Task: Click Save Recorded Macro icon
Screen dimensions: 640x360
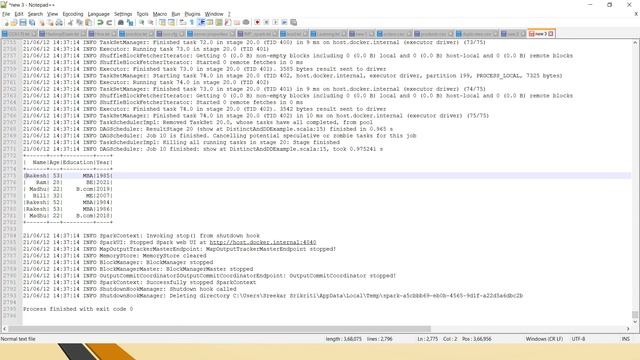Action: (293, 22)
